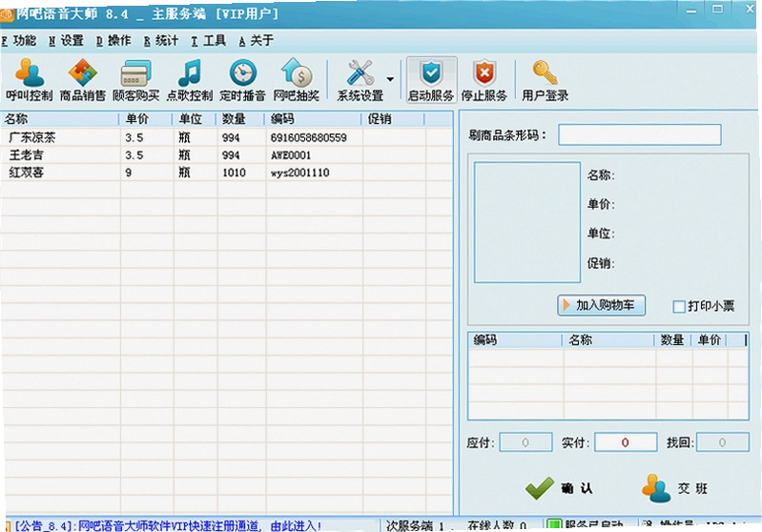The height and width of the screenshot is (532, 762).
Task: Enable the 打印小票 print receipt checkbox
Action: [679, 306]
